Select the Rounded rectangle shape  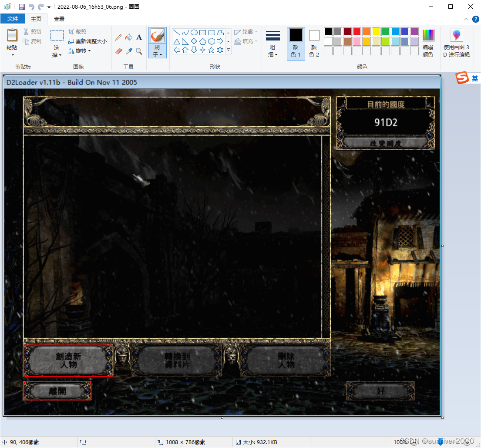212,33
